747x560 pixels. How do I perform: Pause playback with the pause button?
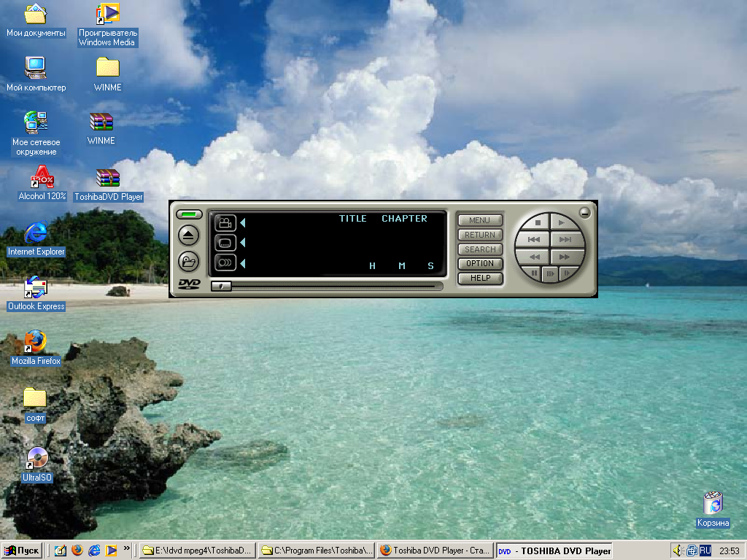535,273
